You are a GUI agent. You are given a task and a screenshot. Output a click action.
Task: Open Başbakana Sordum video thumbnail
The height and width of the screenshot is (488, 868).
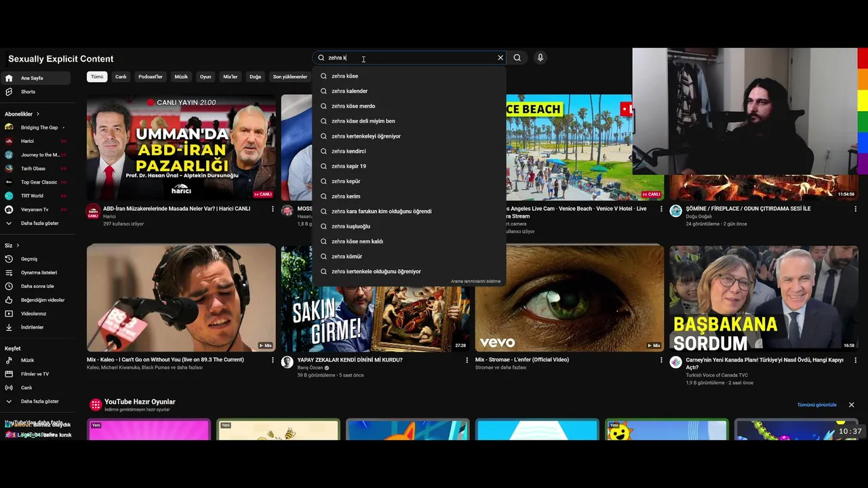tap(764, 298)
